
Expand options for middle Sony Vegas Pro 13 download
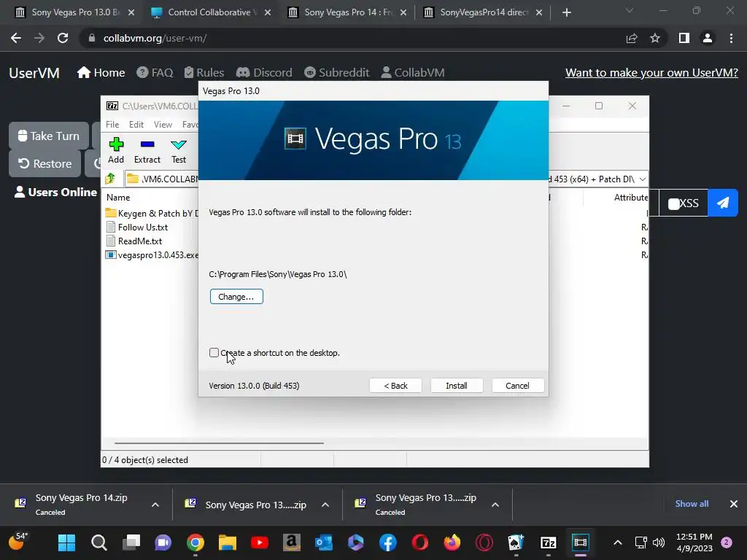(325, 505)
